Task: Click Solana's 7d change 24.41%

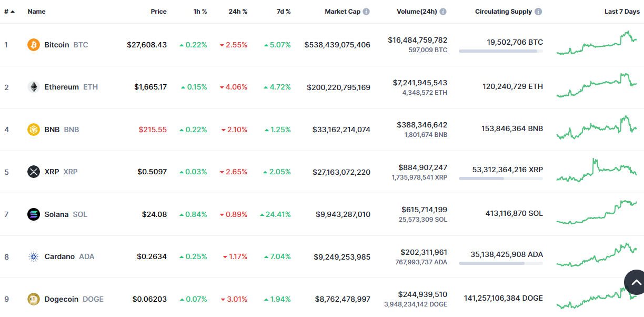Action: click(275, 214)
